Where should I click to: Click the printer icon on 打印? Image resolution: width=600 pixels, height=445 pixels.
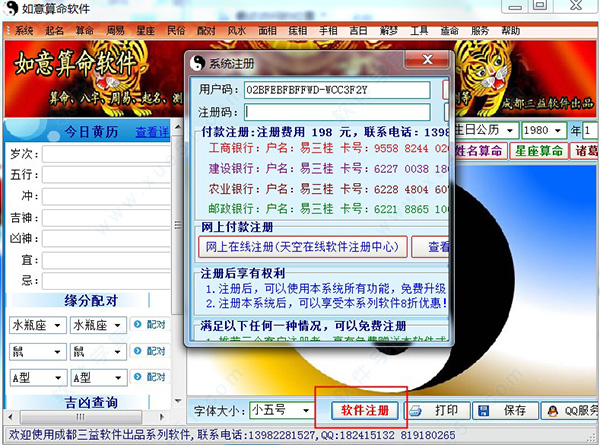point(416,411)
